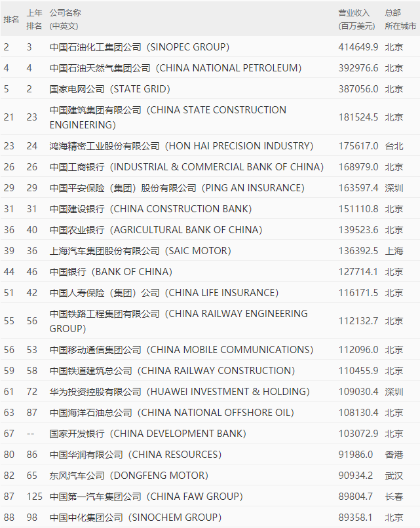Viewport: 420px width, 528px height.
Task: Select 国家开发银行 (CHINA DEVELOPMENT BANK)
Action: tap(148, 434)
